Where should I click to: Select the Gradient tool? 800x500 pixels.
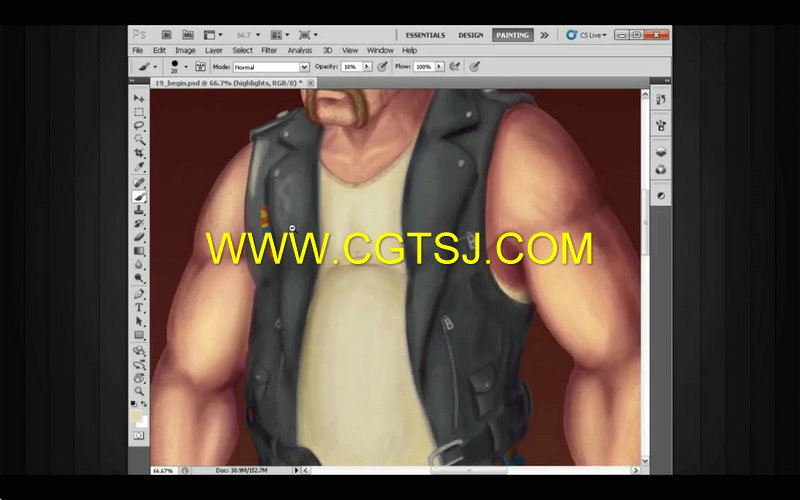point(139,251)
